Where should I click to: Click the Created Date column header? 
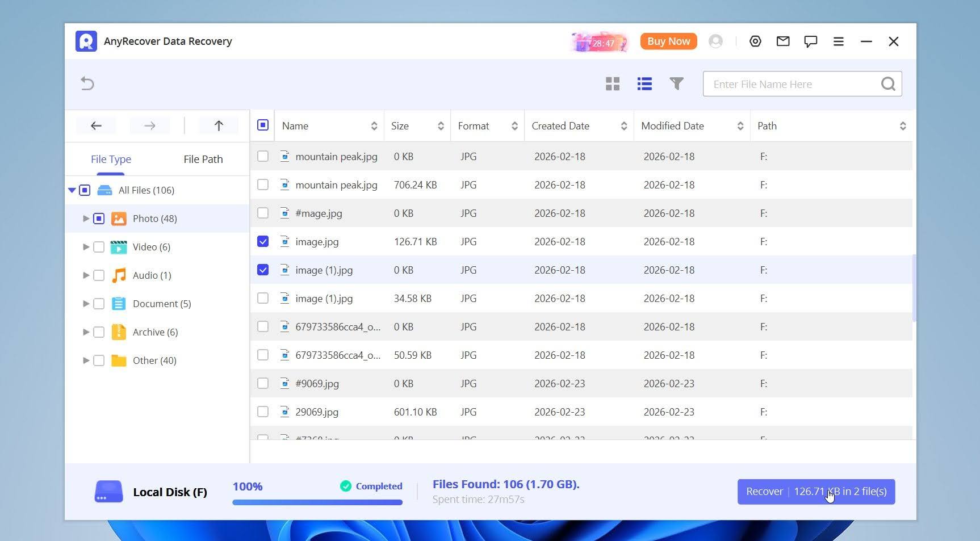(579, 126)
